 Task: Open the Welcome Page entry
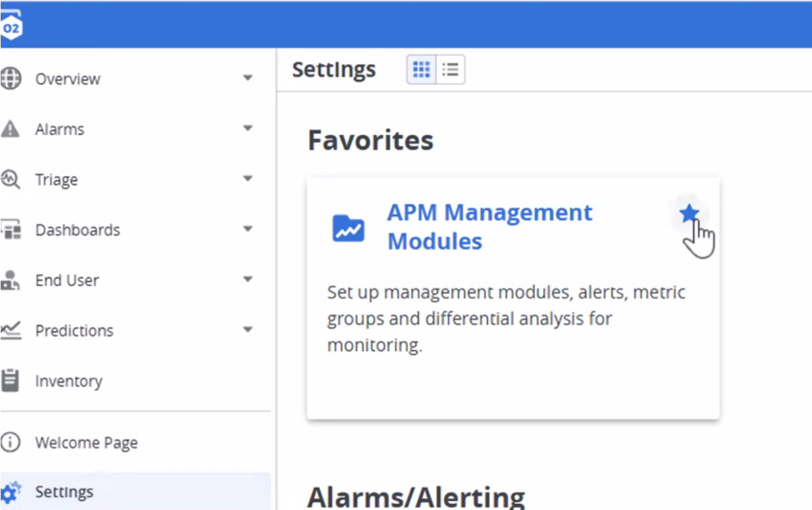[86, 443]
